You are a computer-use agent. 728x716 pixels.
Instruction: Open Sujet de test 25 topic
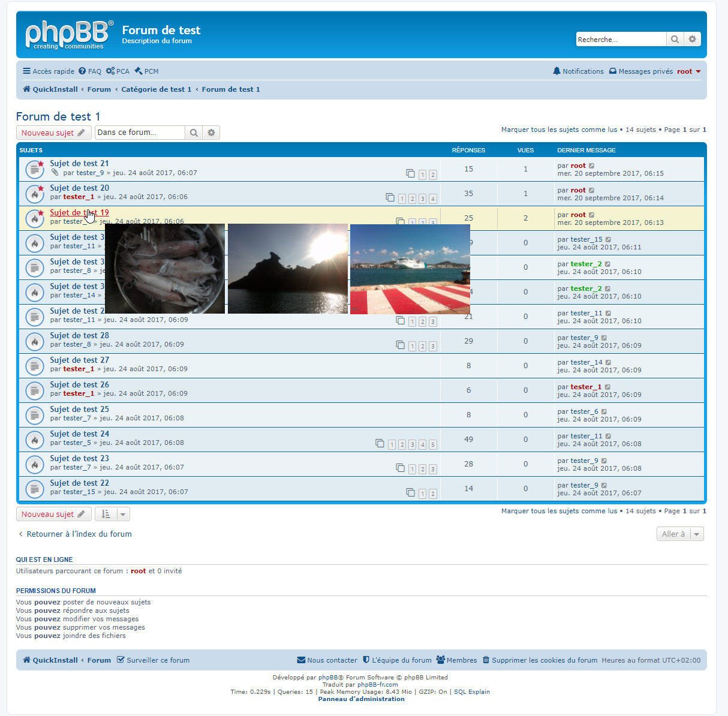coord(79,409)
